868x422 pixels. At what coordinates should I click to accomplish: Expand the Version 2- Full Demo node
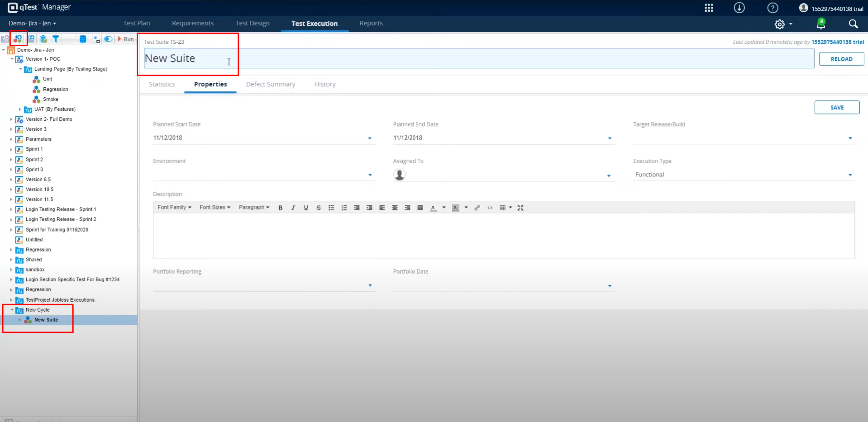11,119
